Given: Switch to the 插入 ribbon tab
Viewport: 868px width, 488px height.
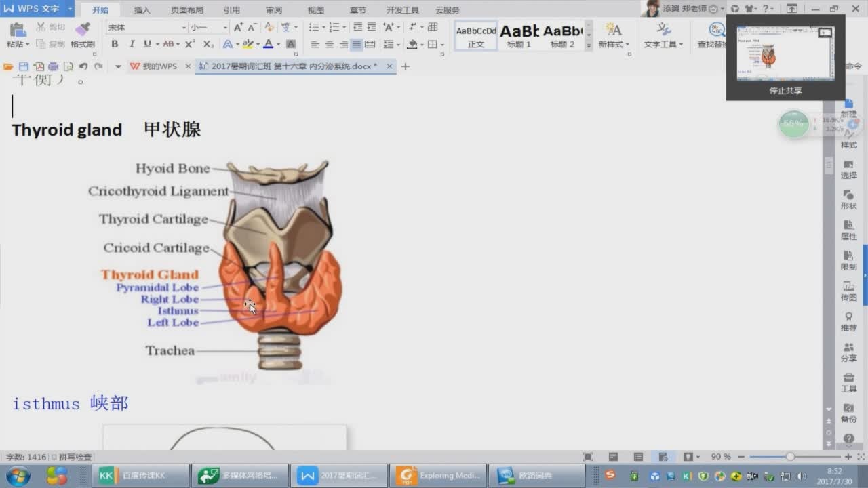Looking at the screenshot, I should tap(142, 10).
